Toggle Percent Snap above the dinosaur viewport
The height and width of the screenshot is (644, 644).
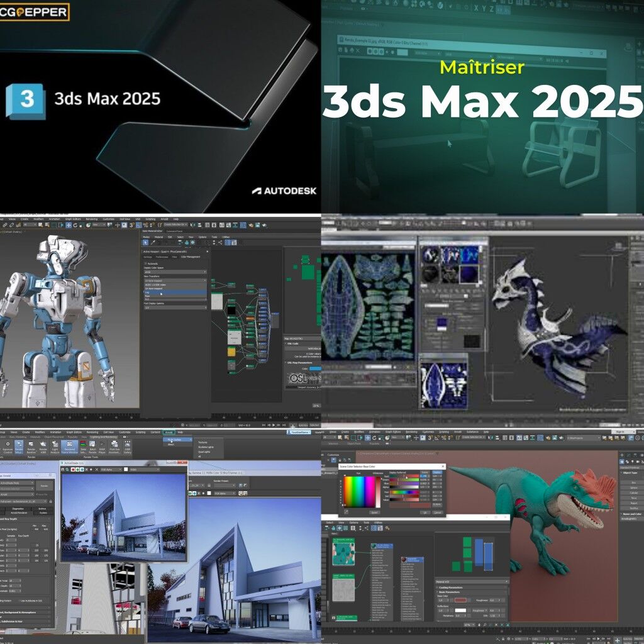[x=443, y=438]
